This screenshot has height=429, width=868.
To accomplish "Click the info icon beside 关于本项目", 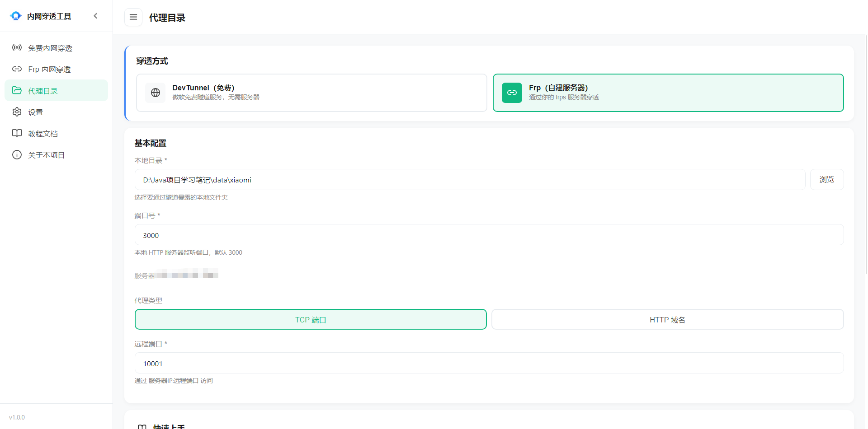I will click(x=17, y=154).
